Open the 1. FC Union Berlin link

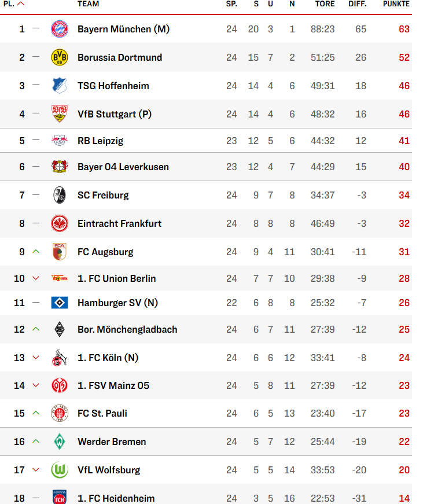click(x=116, y=278)
